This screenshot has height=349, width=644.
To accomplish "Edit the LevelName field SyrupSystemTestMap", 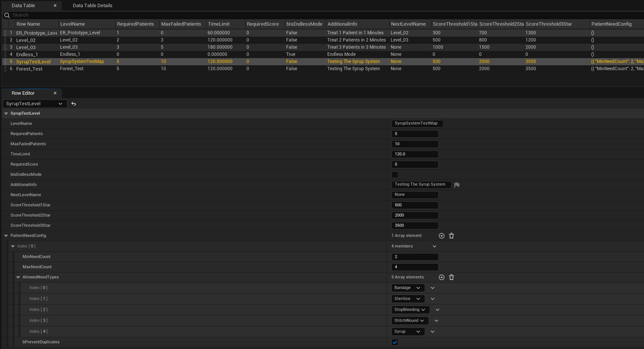I will click(418, 123).
